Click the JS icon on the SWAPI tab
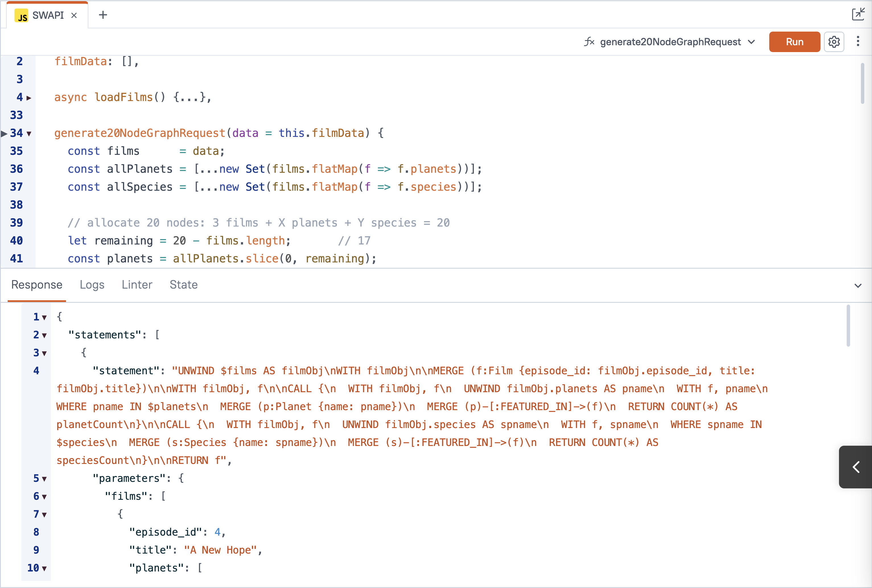Screen dimensions: 872x588 (22, 16)
